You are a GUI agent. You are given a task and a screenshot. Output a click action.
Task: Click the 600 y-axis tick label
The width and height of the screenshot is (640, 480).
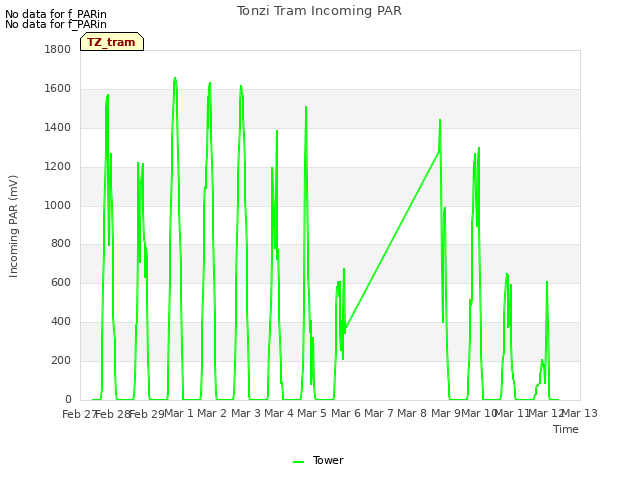(61, 282)
